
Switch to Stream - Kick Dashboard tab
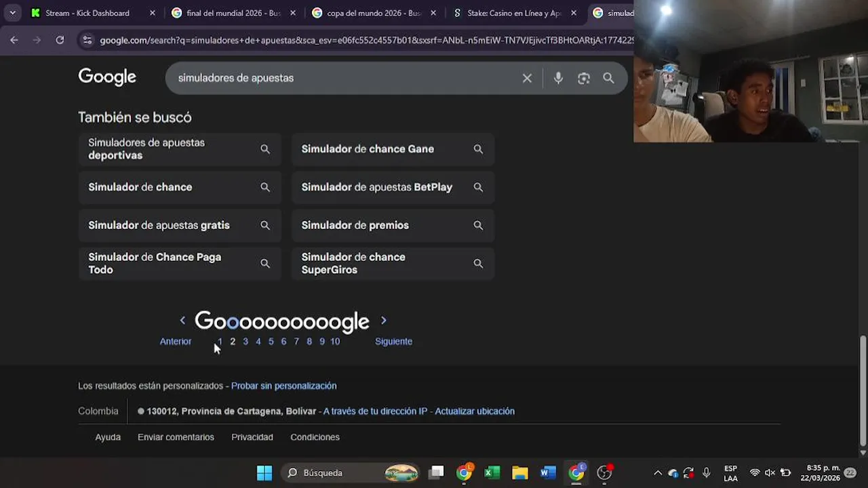87,13
